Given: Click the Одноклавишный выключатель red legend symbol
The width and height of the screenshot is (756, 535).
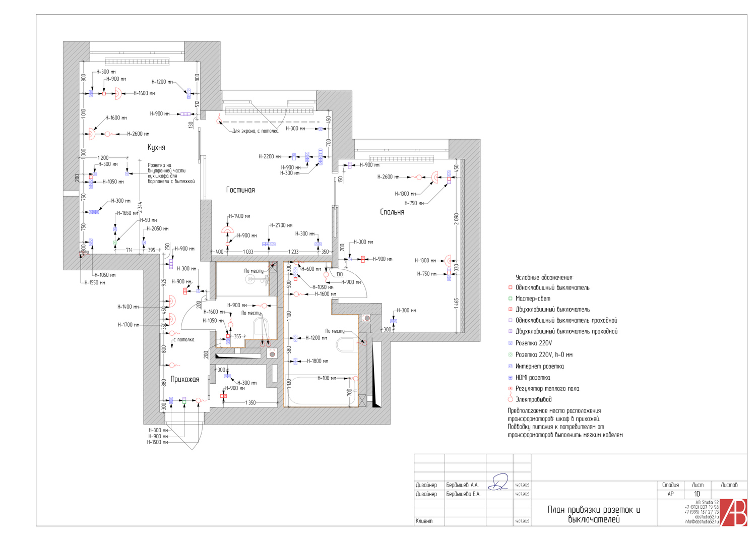Looking at the screenshot, I should (510, 287).
